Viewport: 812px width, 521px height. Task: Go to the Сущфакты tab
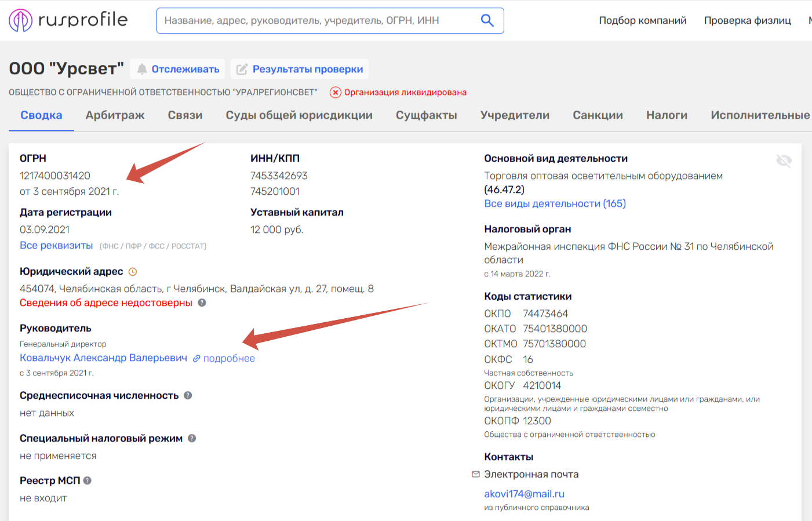(x=427, y=115)
